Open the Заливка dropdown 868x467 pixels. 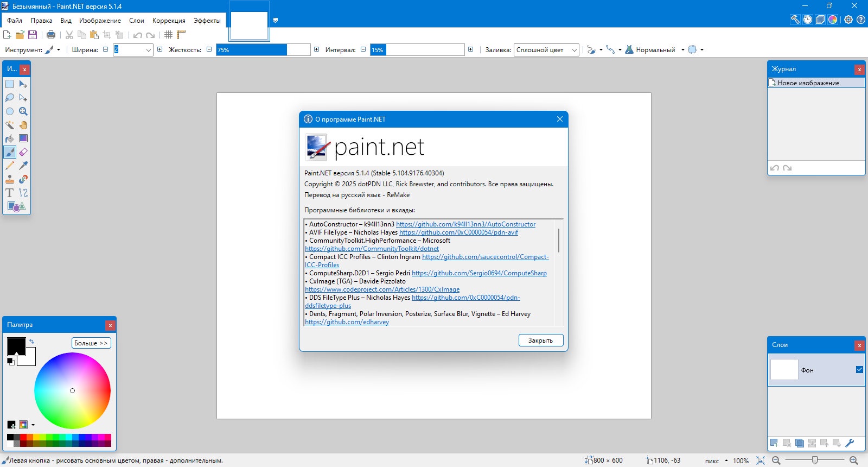click(x=546, y=50)
